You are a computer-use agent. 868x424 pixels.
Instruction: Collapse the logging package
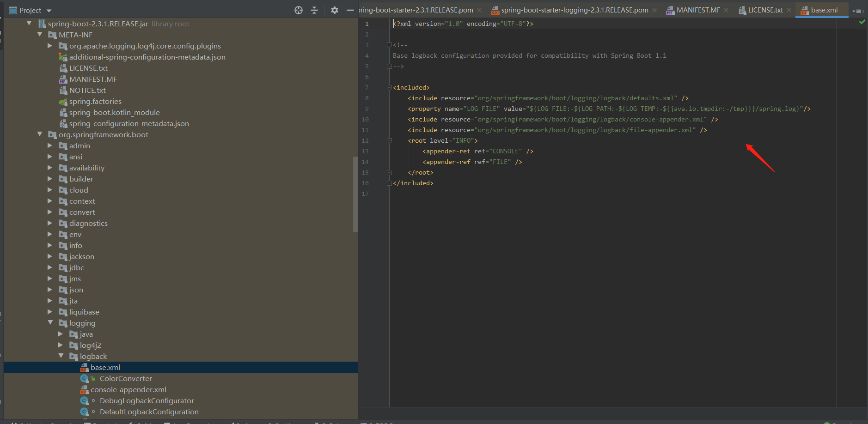[50, 322]
